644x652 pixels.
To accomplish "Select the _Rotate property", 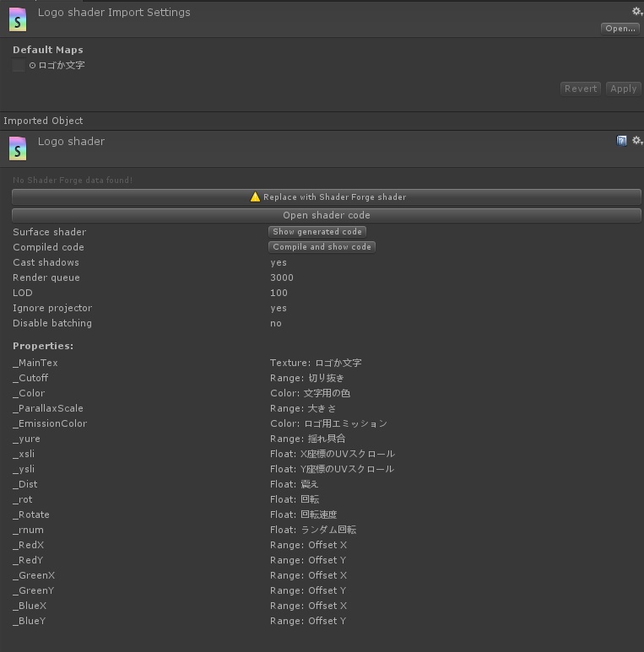I will point(31,515).
